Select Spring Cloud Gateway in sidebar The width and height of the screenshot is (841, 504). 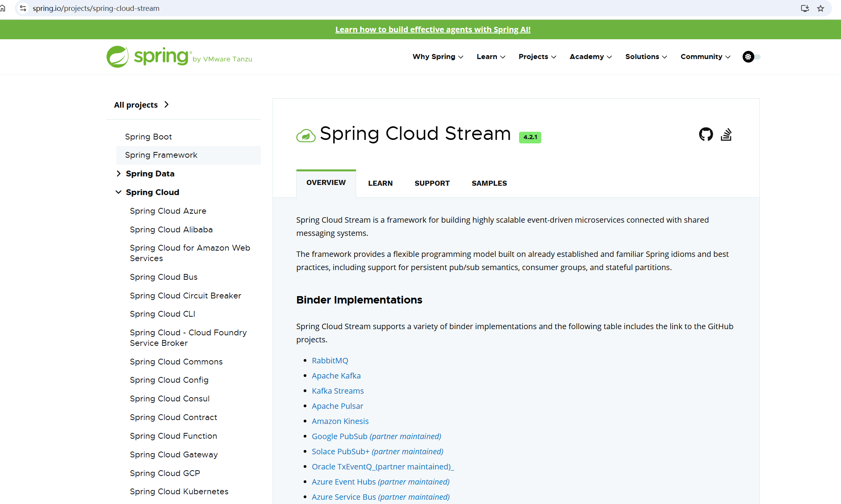(x=174, y=455)
